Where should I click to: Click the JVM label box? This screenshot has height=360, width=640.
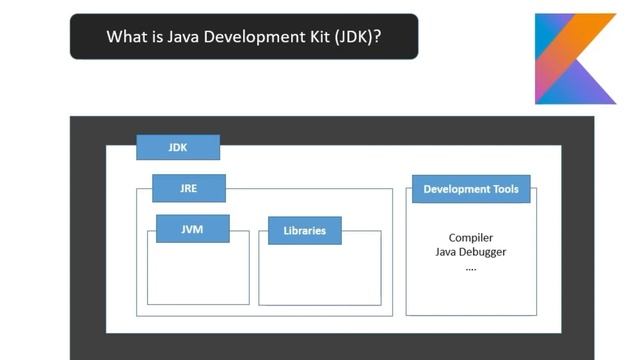click(x=193, y=229)
